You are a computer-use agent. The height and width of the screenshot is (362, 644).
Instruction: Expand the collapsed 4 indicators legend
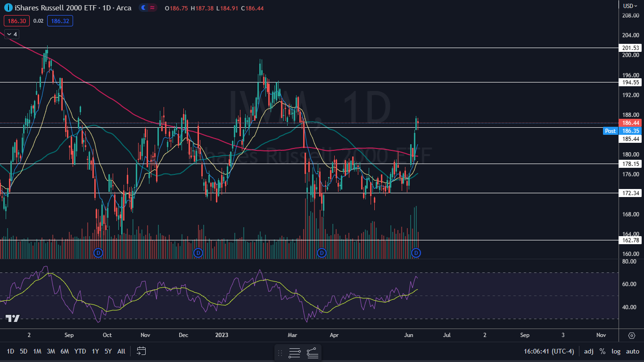[12, 34]
